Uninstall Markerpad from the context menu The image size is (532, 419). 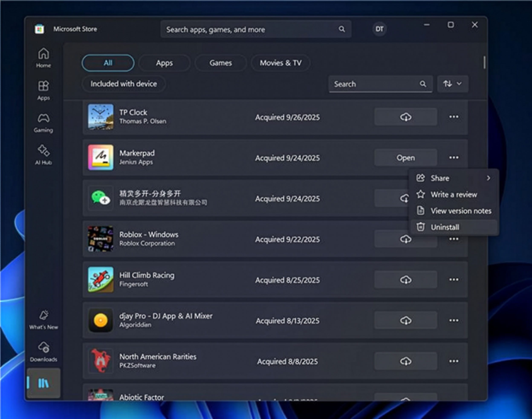(x=445, y=227)
